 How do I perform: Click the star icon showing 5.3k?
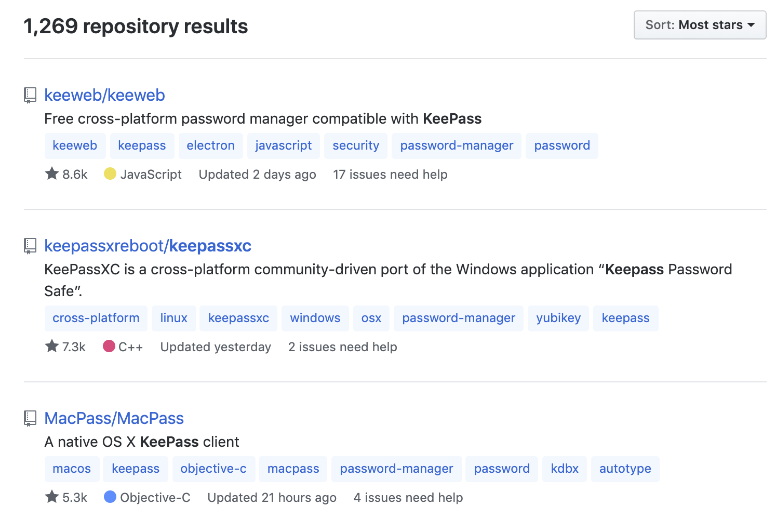tap(52, 497)
